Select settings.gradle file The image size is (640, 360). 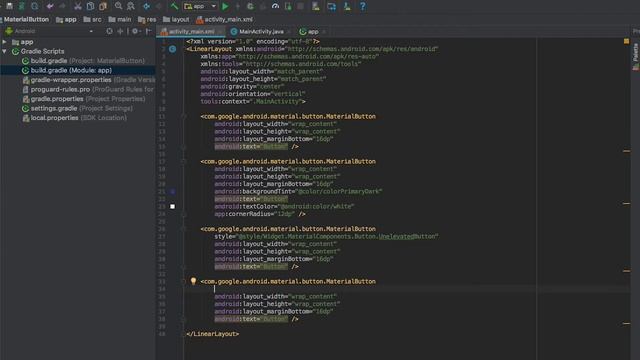coord(77,108)
